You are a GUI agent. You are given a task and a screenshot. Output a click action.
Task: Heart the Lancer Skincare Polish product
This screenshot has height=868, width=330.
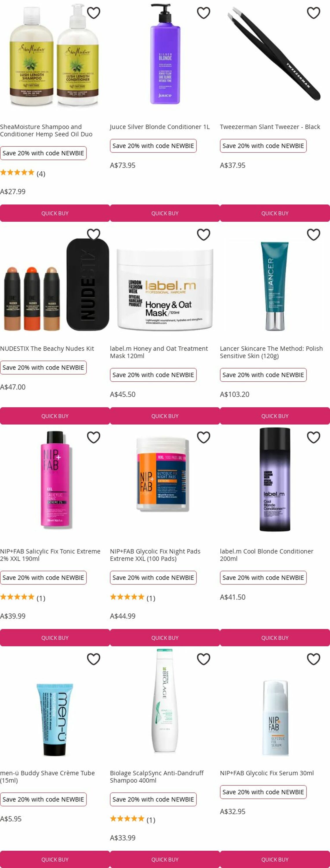[x=314, y=235]
